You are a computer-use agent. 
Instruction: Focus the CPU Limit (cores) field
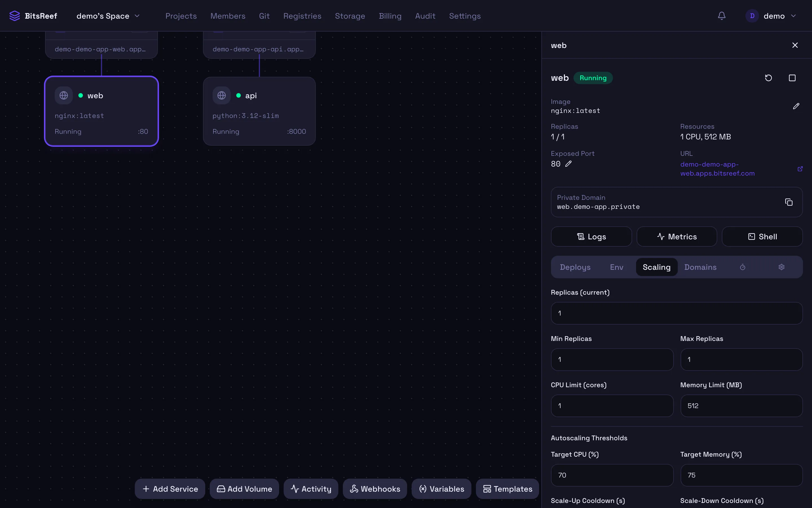[x=612, y=406]
